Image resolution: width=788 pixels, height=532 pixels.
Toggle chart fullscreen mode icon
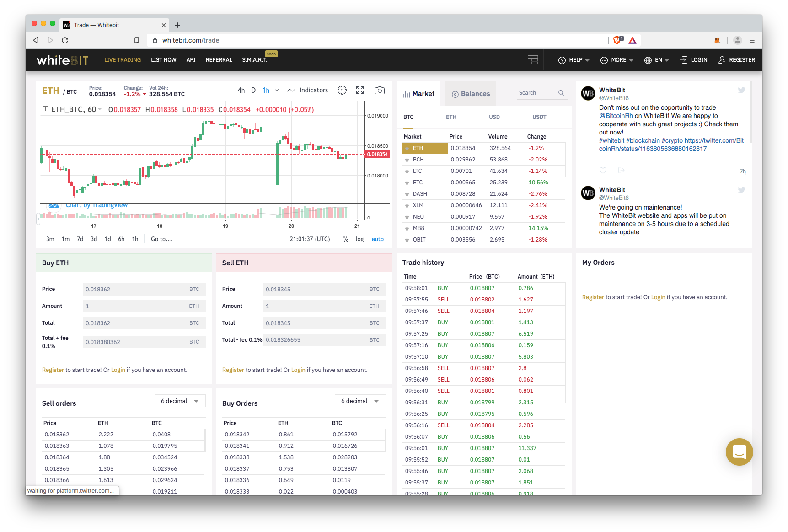(360, 90)
